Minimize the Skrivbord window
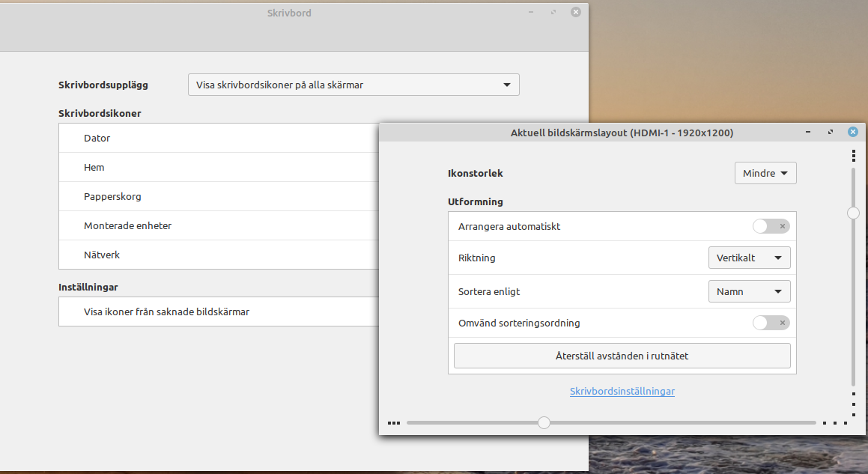Screen dimensions: 868x474 (x=531, y=12)
